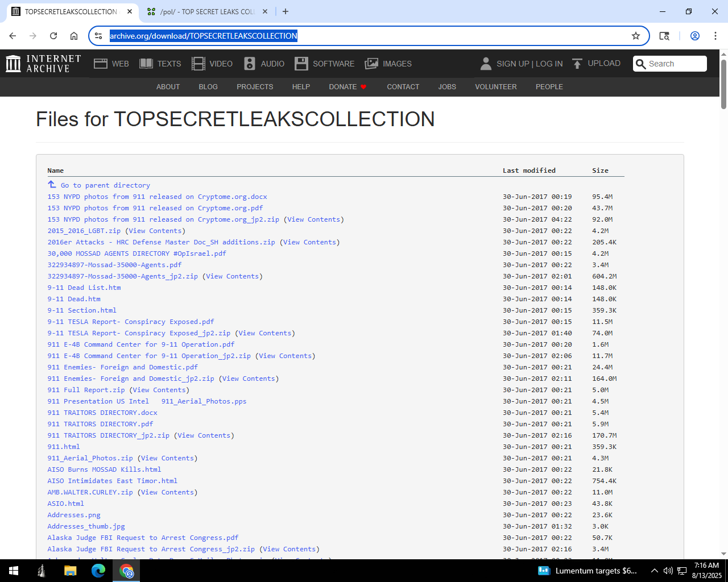Click the Internet Archive logo
Viewport: 728px width, 582px height.
point(43,64)
